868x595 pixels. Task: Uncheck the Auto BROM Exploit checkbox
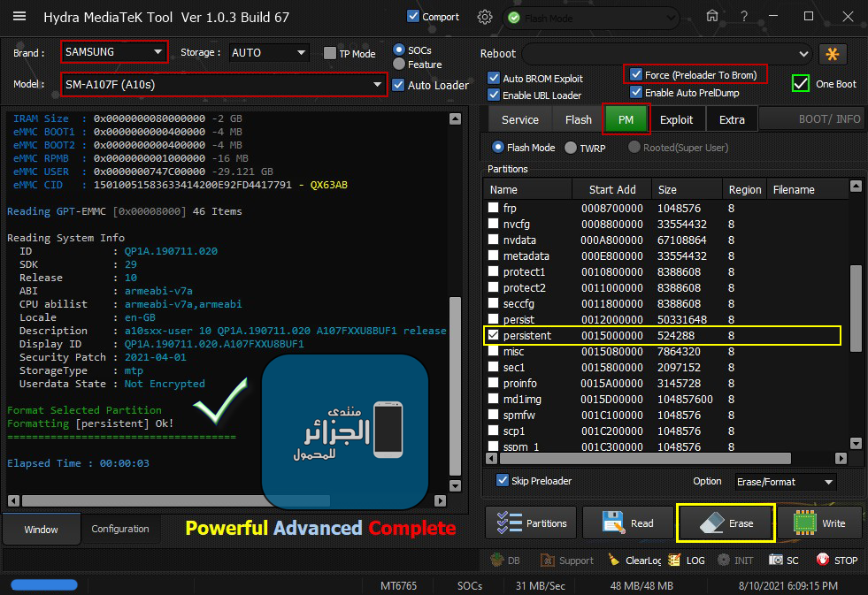[494, 78]
